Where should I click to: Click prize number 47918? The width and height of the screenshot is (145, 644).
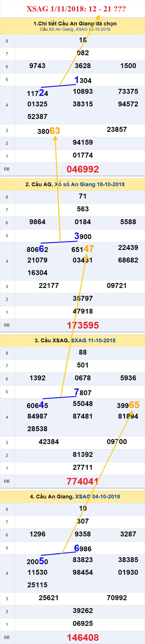click(x=83, y=312)
